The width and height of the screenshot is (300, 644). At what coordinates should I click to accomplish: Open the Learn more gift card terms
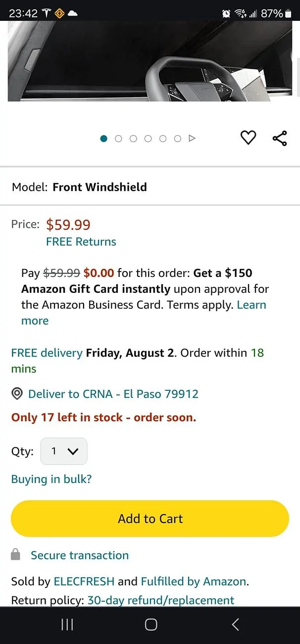point(251,305)
